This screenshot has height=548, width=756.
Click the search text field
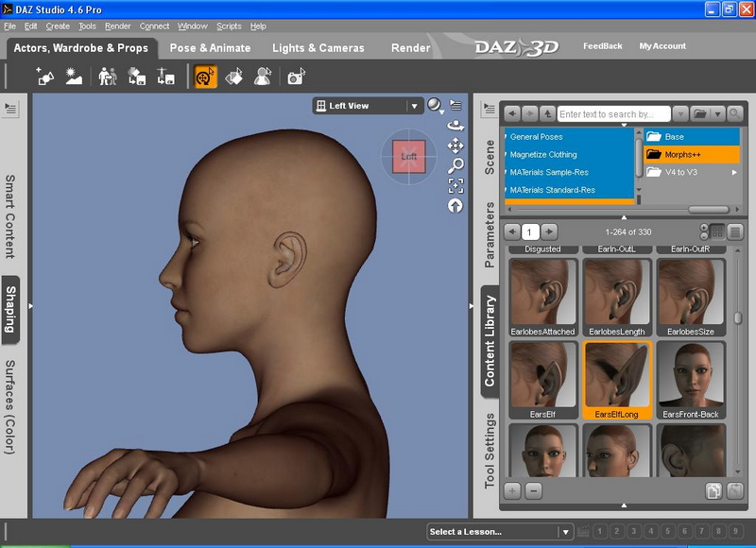(613, 114)
